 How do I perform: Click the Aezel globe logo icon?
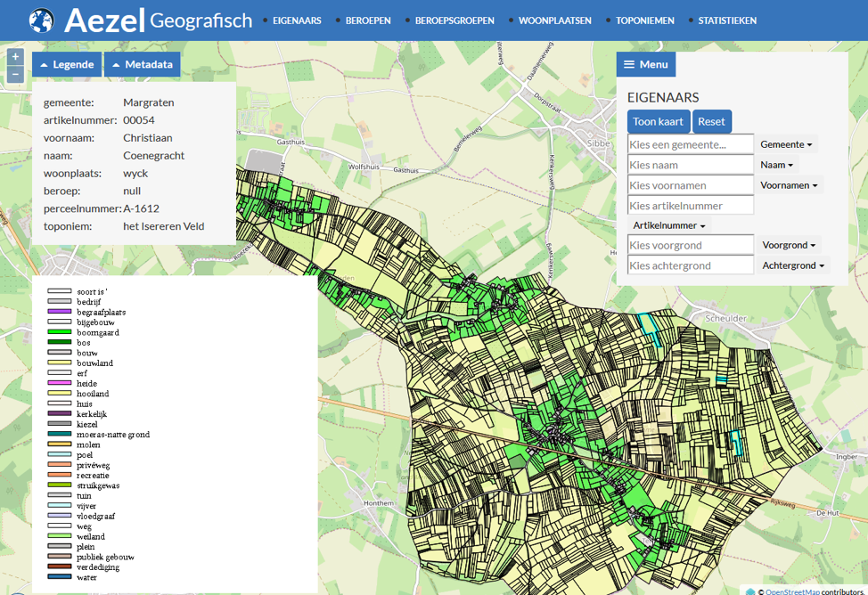42,20
